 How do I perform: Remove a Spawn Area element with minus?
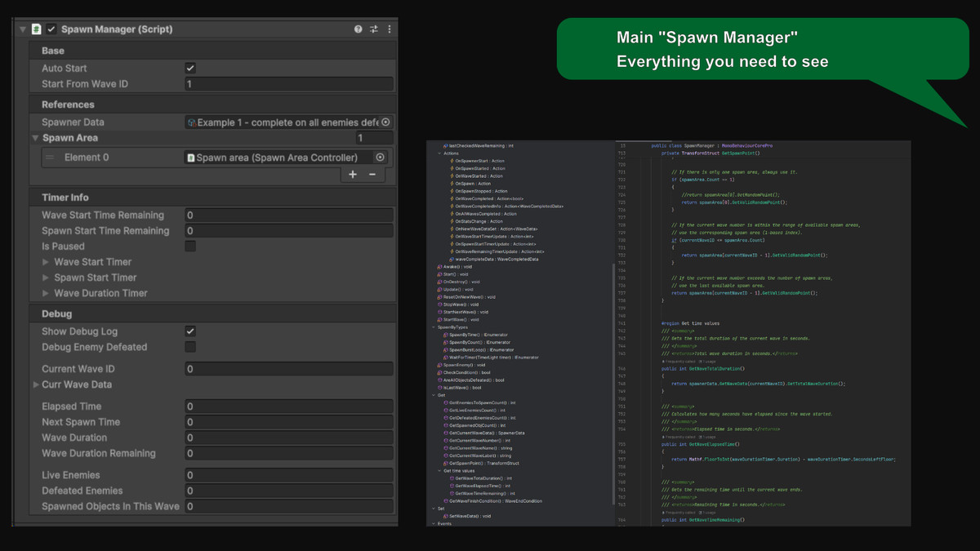[x=372, y=174]
